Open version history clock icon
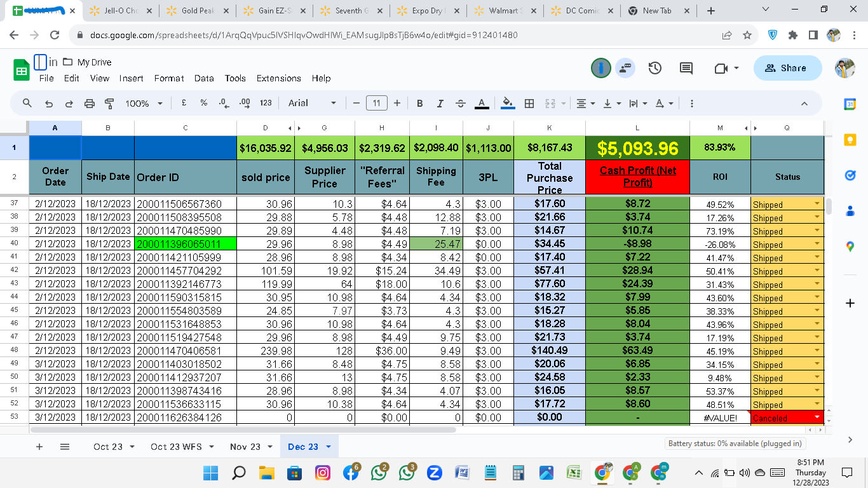Screen dimensions: 868x488 click(654, 69)
